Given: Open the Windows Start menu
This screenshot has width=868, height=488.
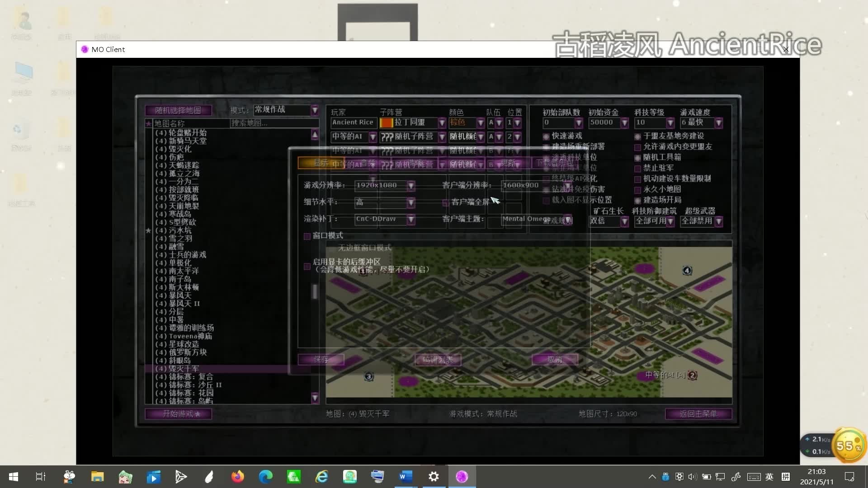Looking at the screenshot, I should click(14, 477).
